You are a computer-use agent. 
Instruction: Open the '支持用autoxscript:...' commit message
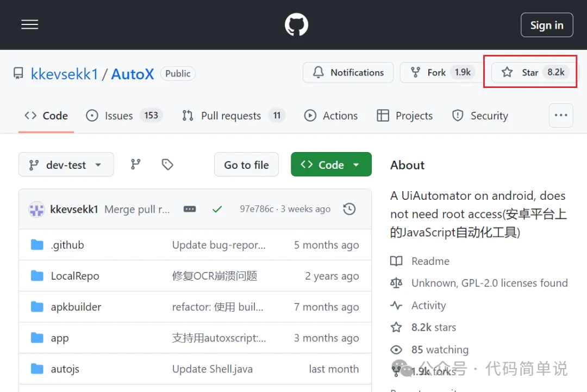click(219, 338)
